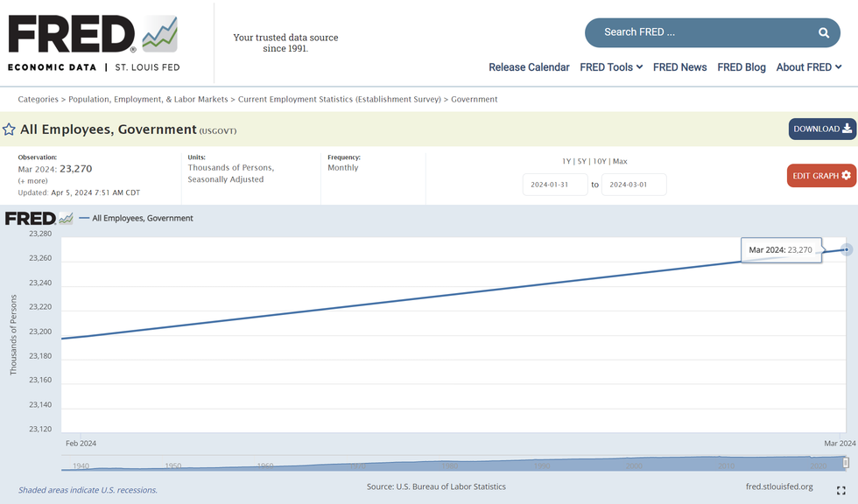
Task: Open Current Employment Statistics breadcrumb link
Action: tap(341, 99)
